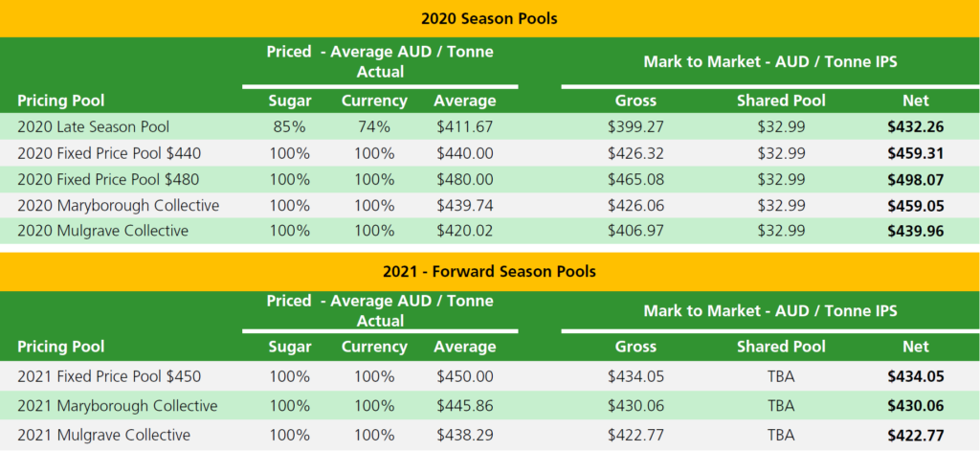The height and width of the screenshot is (451, 980).
Task: Select the 74% currency cell
Action: [x=374, y=127]
